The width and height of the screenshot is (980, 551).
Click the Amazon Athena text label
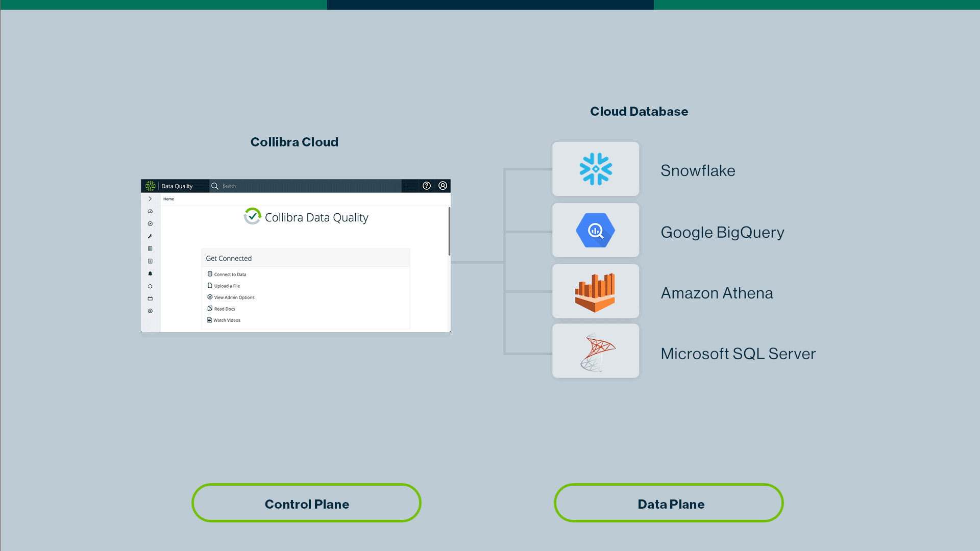point(717,293)
